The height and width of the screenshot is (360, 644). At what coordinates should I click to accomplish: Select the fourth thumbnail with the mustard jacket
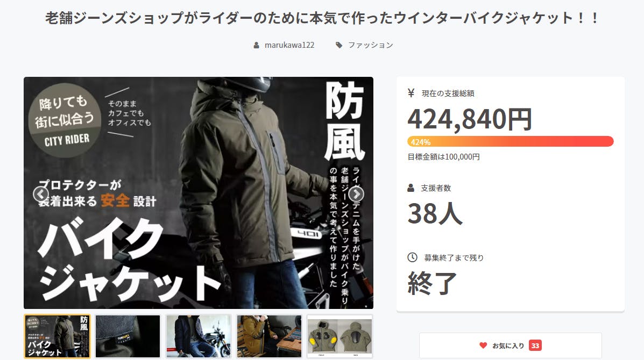click(269, 336)
